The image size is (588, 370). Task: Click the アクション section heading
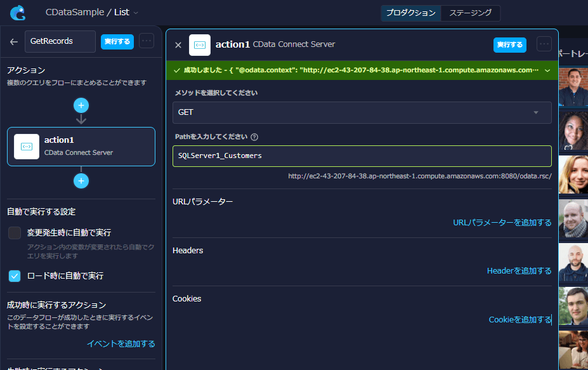coord(26,70)
